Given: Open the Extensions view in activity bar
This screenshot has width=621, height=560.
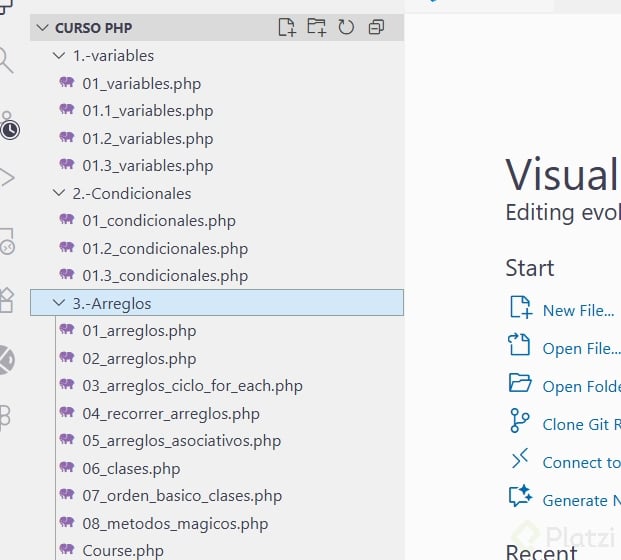Looking at the screenshot, I should pyautogui.click(x=7, y=298).
